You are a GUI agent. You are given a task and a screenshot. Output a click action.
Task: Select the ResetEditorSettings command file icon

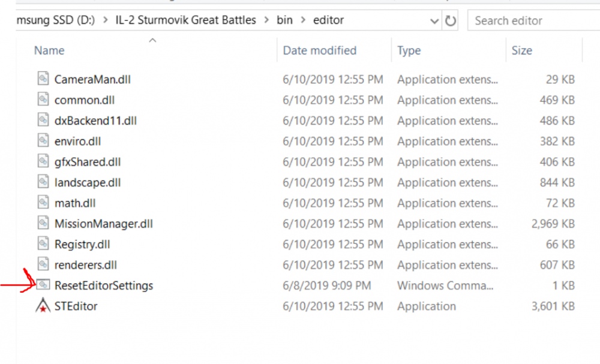(43, 285)
